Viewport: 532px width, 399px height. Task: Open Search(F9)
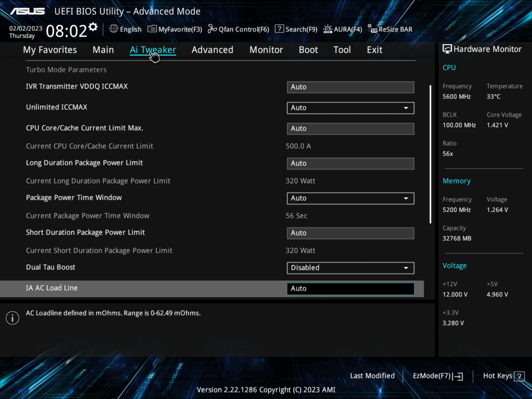tap(296, 29)
